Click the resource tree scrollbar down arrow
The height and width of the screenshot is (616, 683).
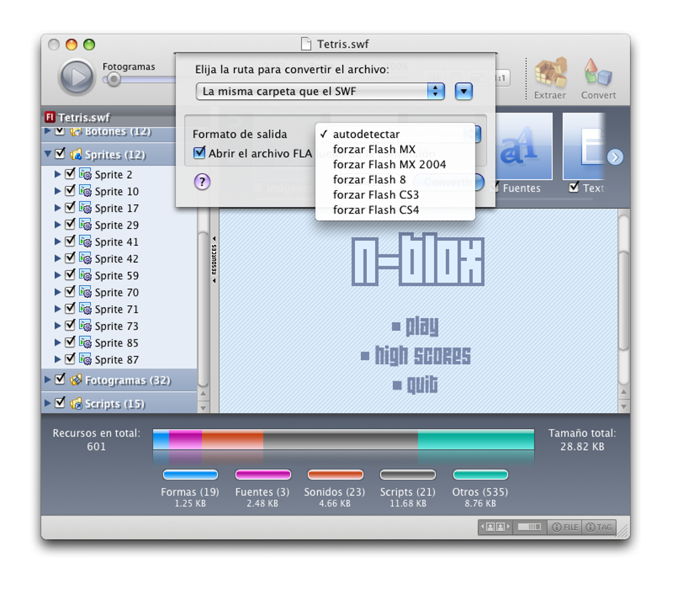pos(203,408)
